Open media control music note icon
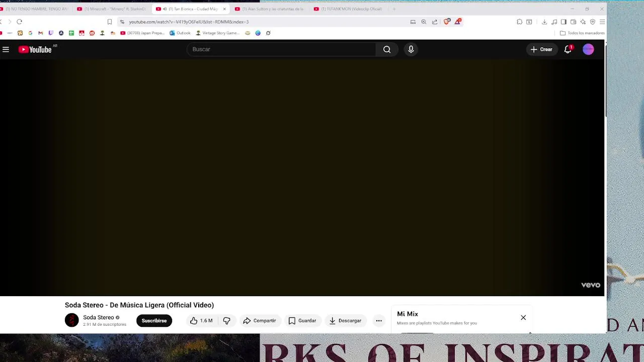The height and width of the screenshot is (362, 644). [x=554, y=22]
